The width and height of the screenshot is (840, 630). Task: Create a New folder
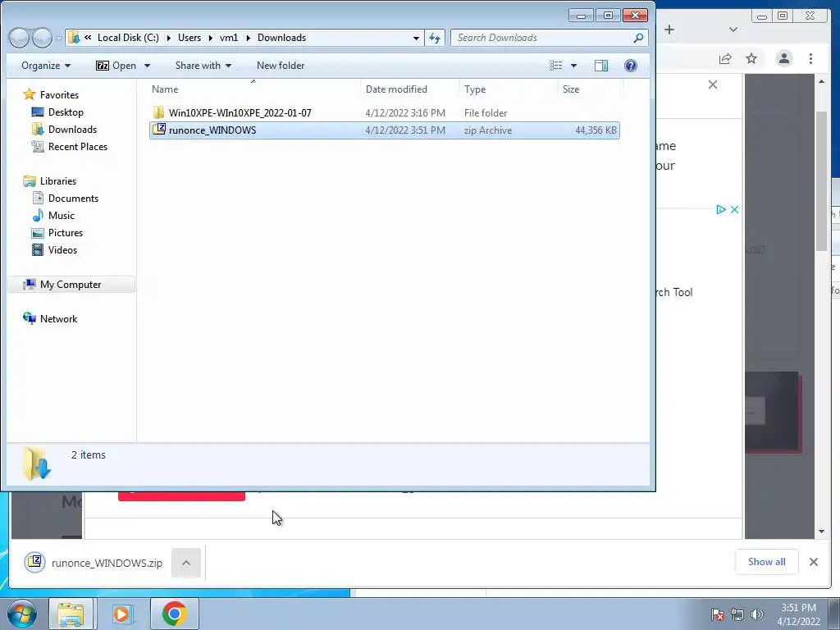281,66
